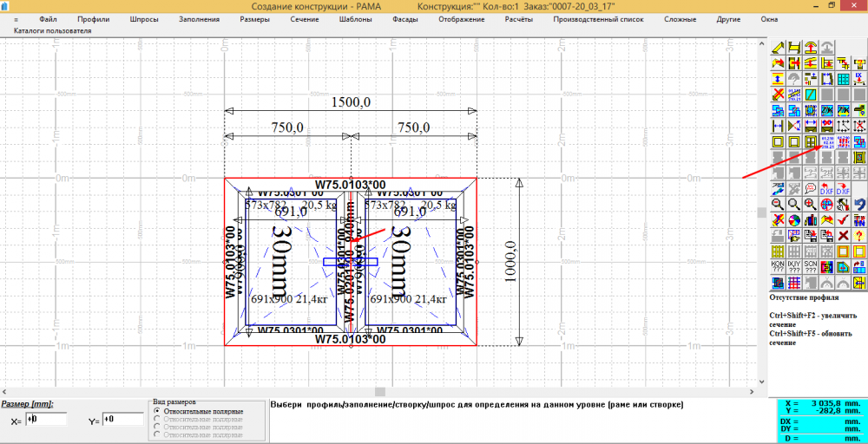The image size is (868, 444).
Task: Click the ≡ menu item
Action: 16,19
